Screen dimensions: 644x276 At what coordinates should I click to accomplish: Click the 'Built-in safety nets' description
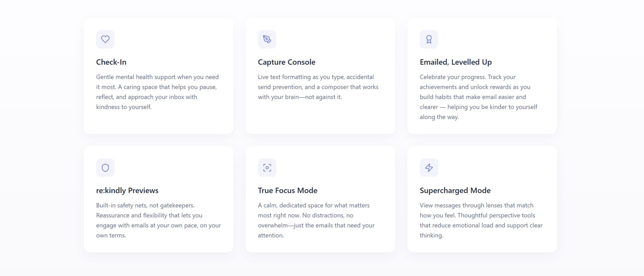pos(158,220)
